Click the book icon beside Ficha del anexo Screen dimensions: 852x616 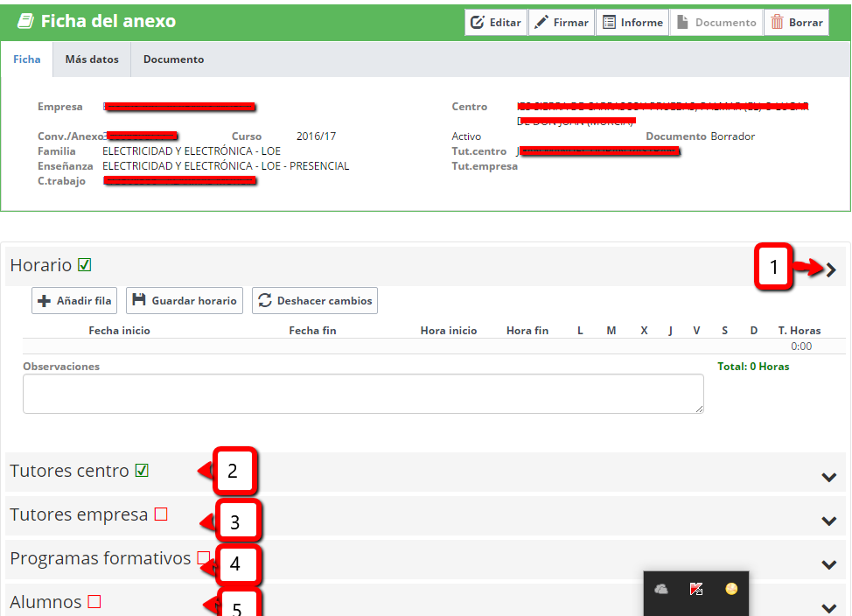(x=25, y=22)
